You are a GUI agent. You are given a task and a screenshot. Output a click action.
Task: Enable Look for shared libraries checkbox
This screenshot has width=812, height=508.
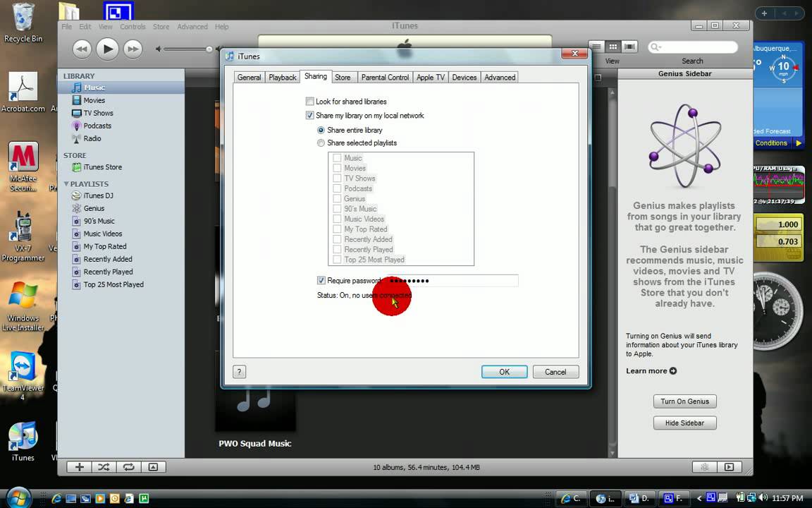[x=309, y=102]
